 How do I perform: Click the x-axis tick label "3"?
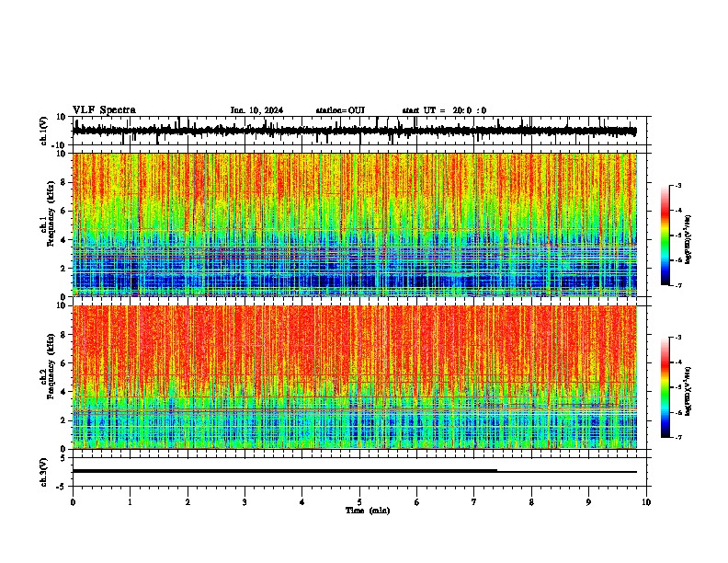[x=245, y=502]
